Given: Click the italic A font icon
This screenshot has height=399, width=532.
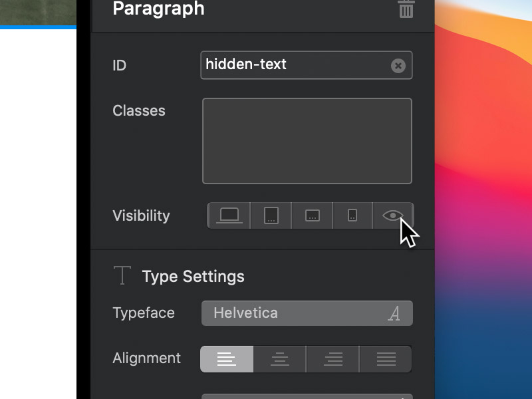Looking at the screenshot, I should tap(394, 314).
